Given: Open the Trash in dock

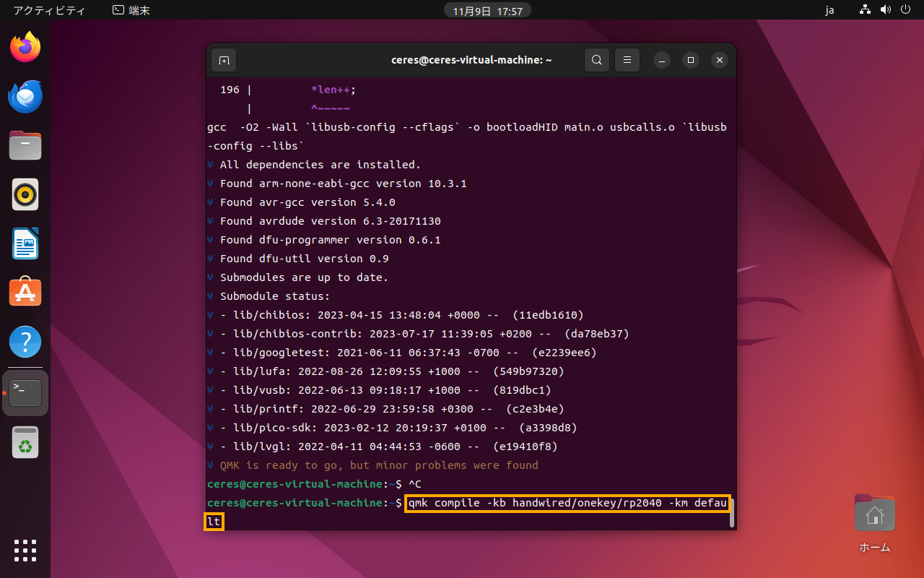Looking at the screenshot, I should pyautogui.click(x=25, y=442).
